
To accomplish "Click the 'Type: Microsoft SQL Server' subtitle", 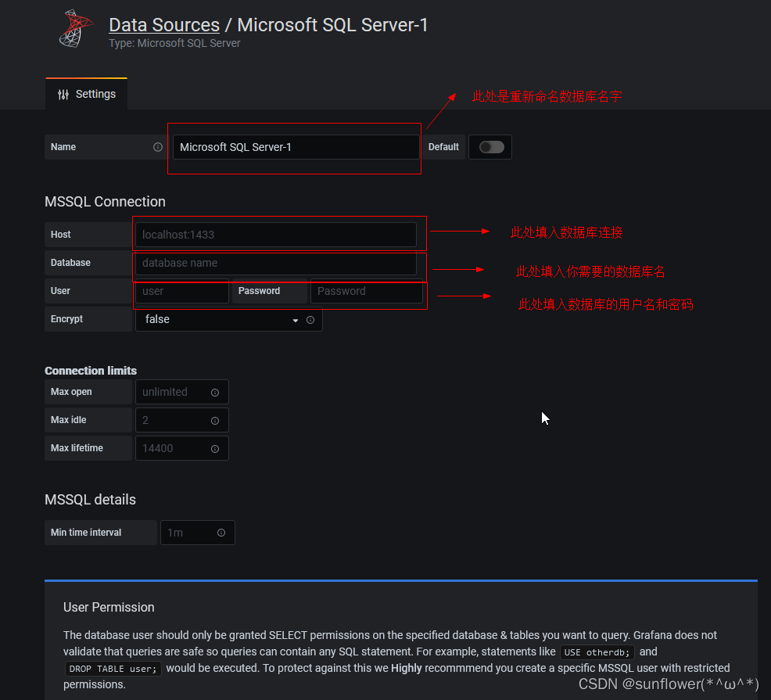I will click(x=174, y=43).
